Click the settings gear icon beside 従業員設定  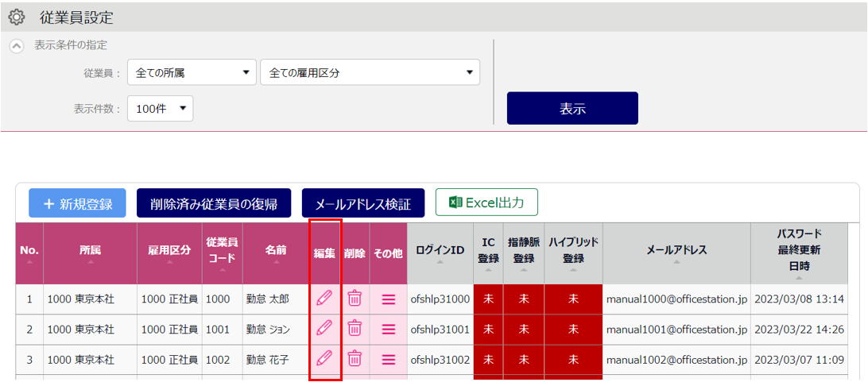(17, 17)
